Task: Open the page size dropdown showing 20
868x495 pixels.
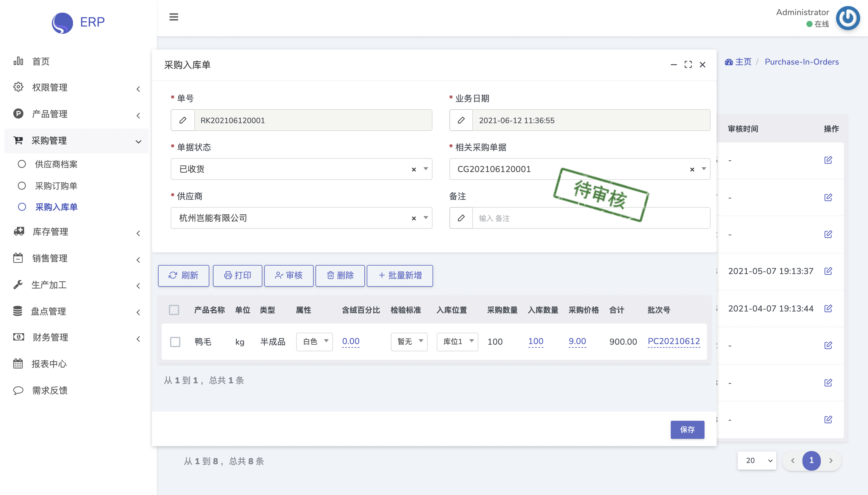Action: click(757, 460)
